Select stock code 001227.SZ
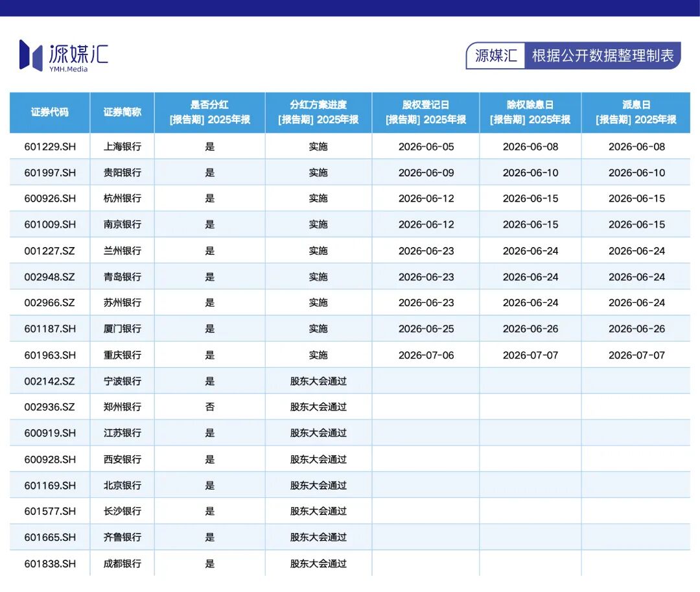The image size is (700, 592). click(49, 251)
